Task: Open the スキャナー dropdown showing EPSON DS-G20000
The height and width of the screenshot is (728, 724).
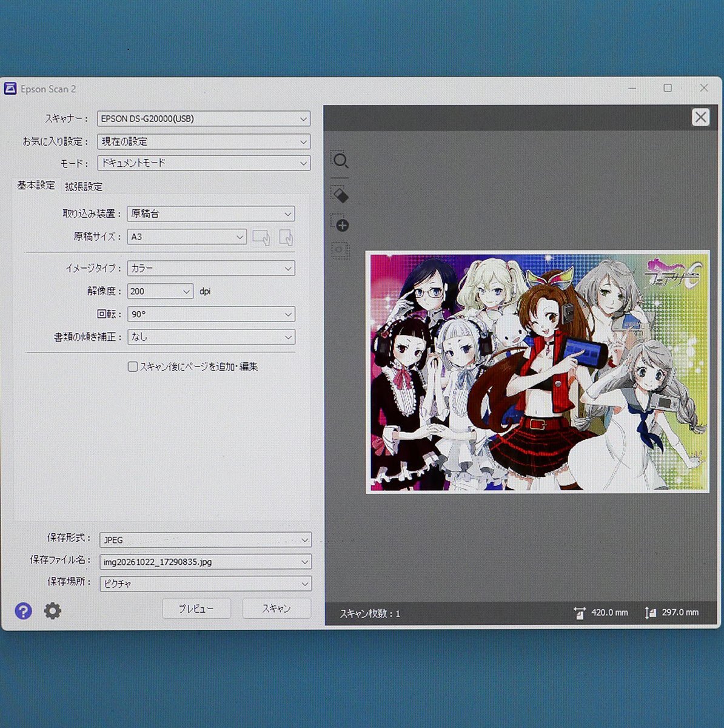Action: point(204,119)
